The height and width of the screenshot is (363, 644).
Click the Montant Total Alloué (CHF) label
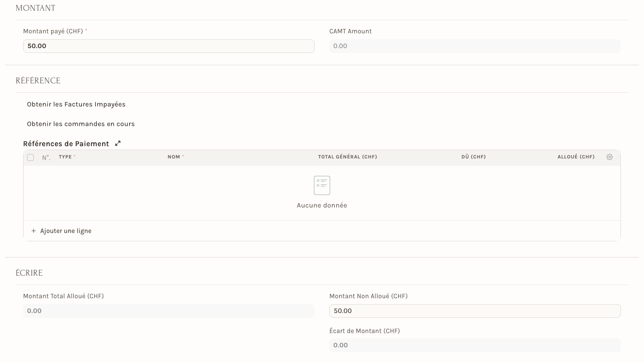coord(63,296)
